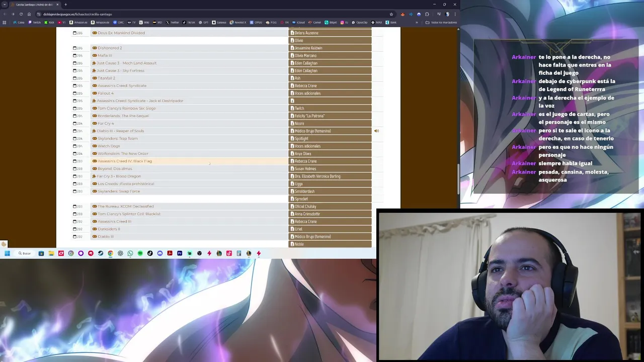Click the reload page icon in browser
Viewport: 644px width, 362px height.
point(21,14)
